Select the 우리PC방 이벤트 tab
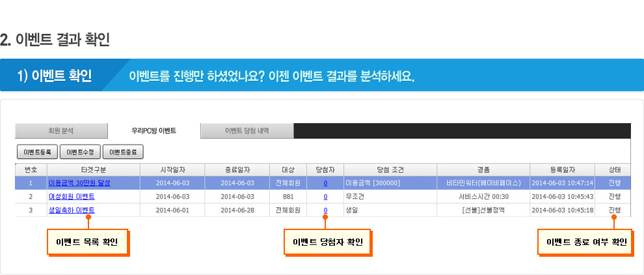 [x=154, y=131]
